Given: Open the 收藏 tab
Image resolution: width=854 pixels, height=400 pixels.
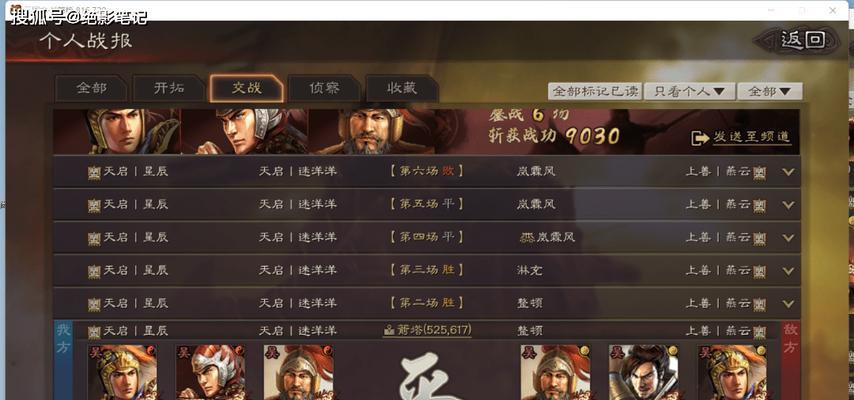Looking at the screenshot, I should (x=401, y=88).
